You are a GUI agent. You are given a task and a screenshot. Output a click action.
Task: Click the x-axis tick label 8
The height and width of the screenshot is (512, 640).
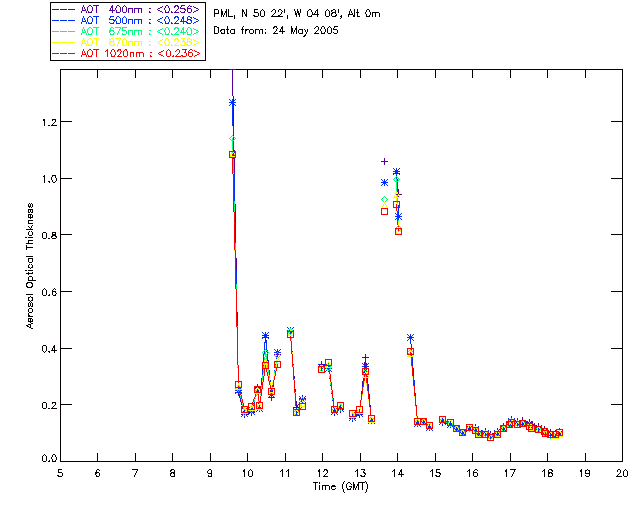pyautogui.click(x=173, y=473)
